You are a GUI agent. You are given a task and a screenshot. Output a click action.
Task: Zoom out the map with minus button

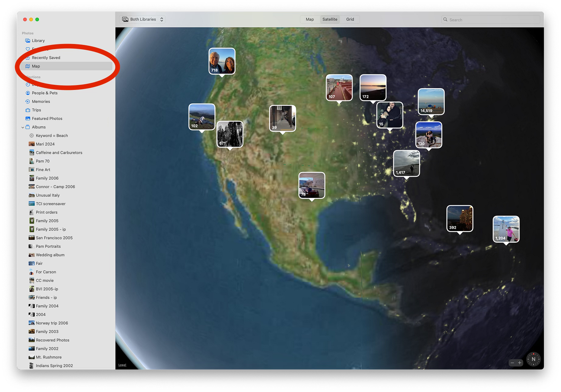pyautogui.click(x=512, y=363)
